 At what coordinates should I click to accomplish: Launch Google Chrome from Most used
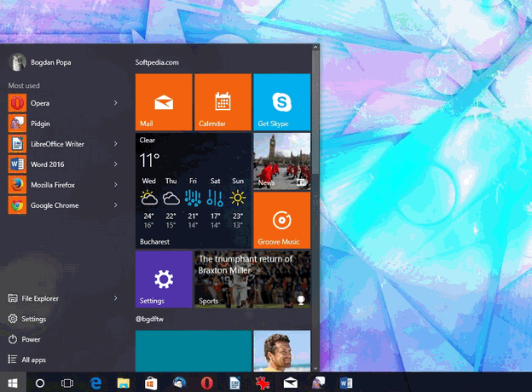point(55,205)
